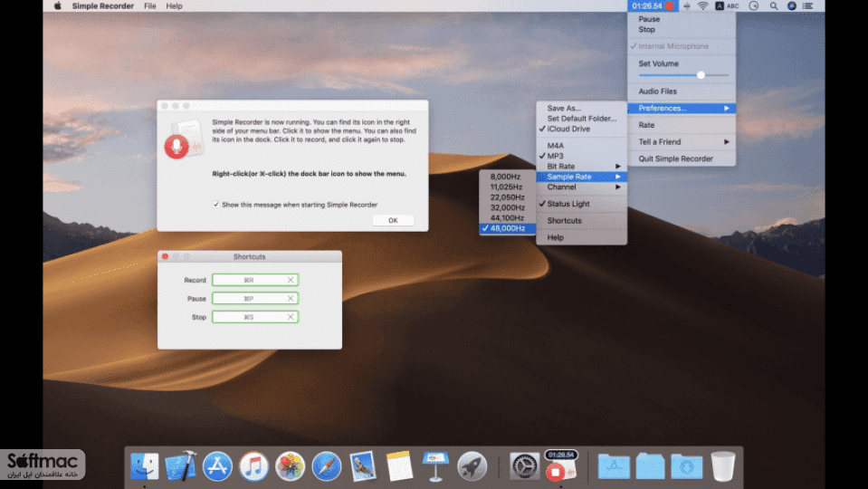
Task: Expand the Sample Rate submenu
Action: (x=581, y=177)
